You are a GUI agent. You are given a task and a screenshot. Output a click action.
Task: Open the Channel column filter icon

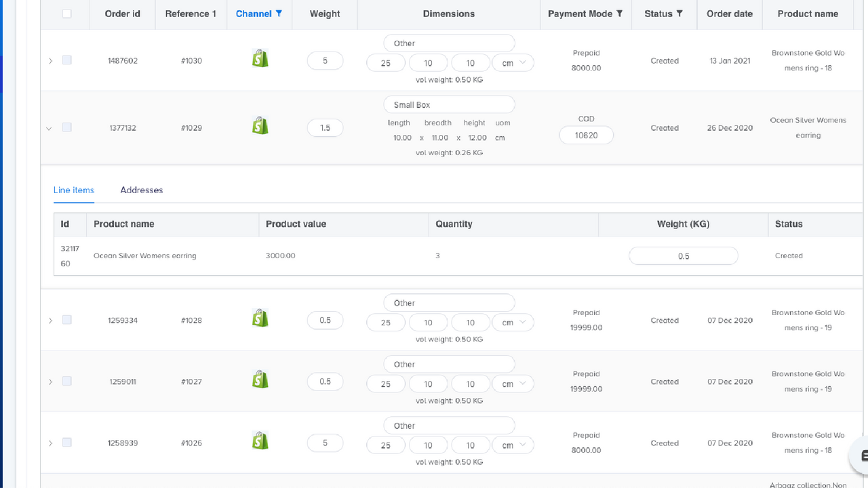(279, 14)
